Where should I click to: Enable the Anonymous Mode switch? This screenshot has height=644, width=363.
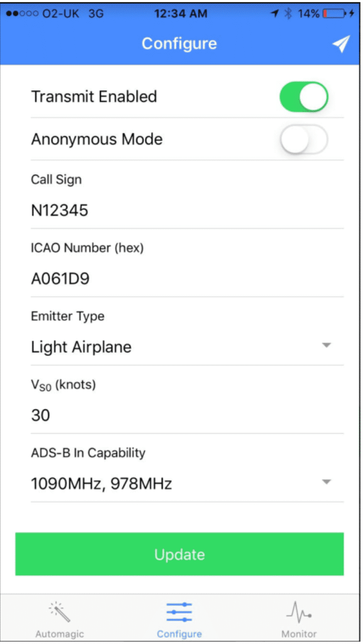304,140
